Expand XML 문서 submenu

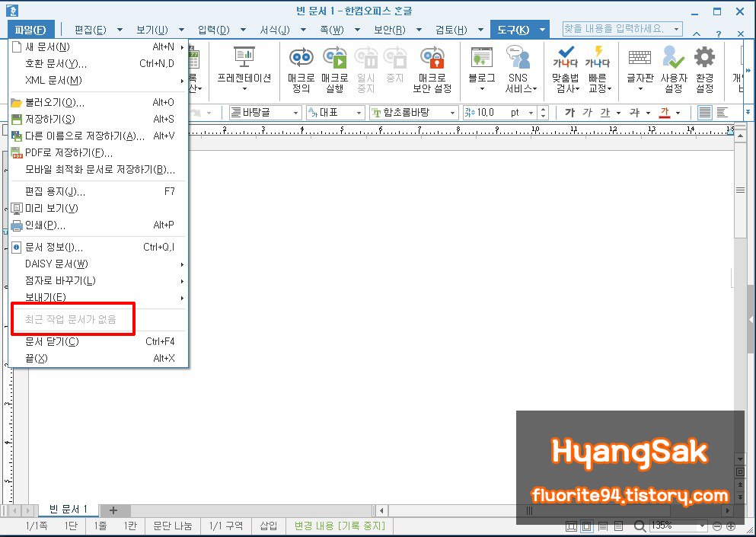point(98,80)
